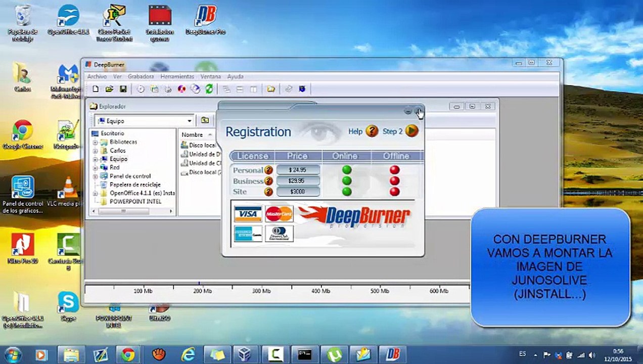This screenshot has width=643, height=364.
Task: Open the Herramientas menu
Action: [x=177, y=76]
